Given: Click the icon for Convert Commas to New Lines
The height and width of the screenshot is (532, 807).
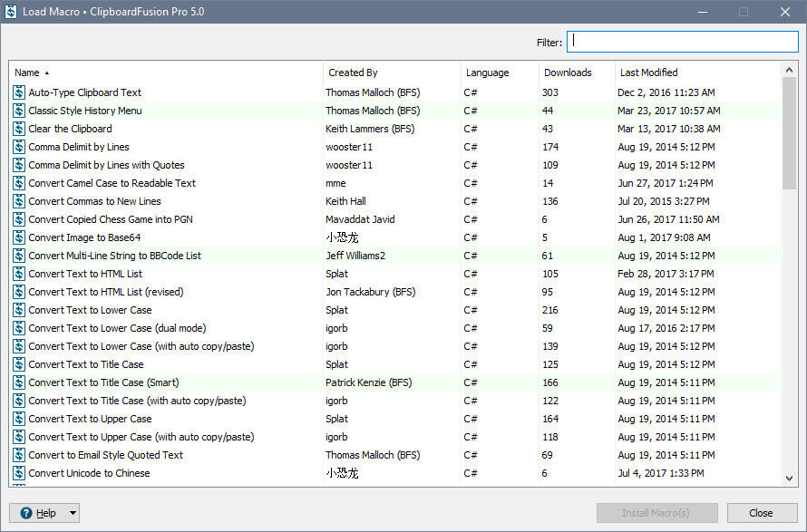Looking at the screenshot, I should tap(19, 201).
